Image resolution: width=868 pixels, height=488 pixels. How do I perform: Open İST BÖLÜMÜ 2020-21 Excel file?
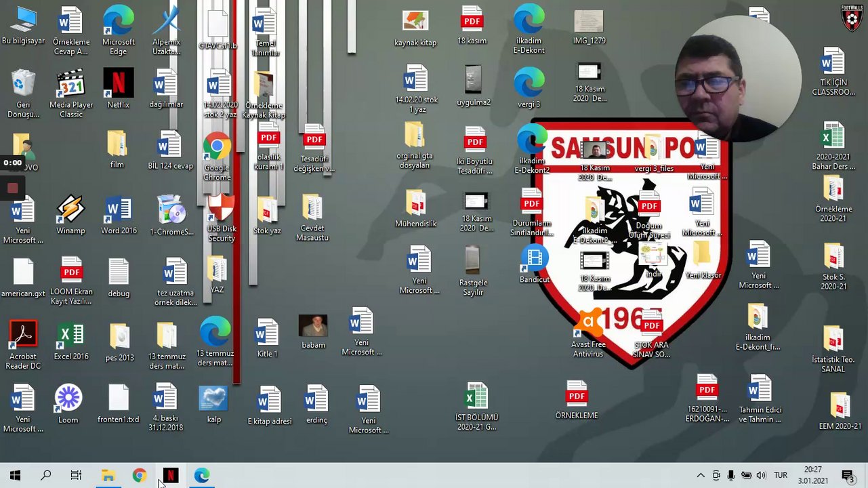coord(476,407)
